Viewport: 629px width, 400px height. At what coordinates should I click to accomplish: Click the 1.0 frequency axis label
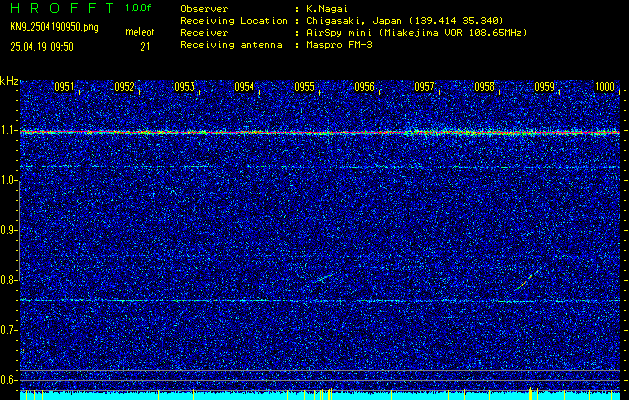(8, 181)
